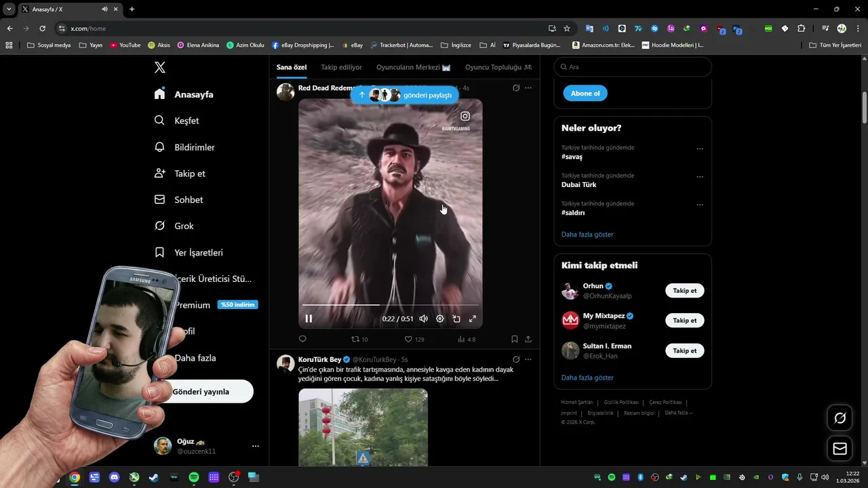
Task: Show more under Kimi takip etmeli
Action: tap(587, 378)
